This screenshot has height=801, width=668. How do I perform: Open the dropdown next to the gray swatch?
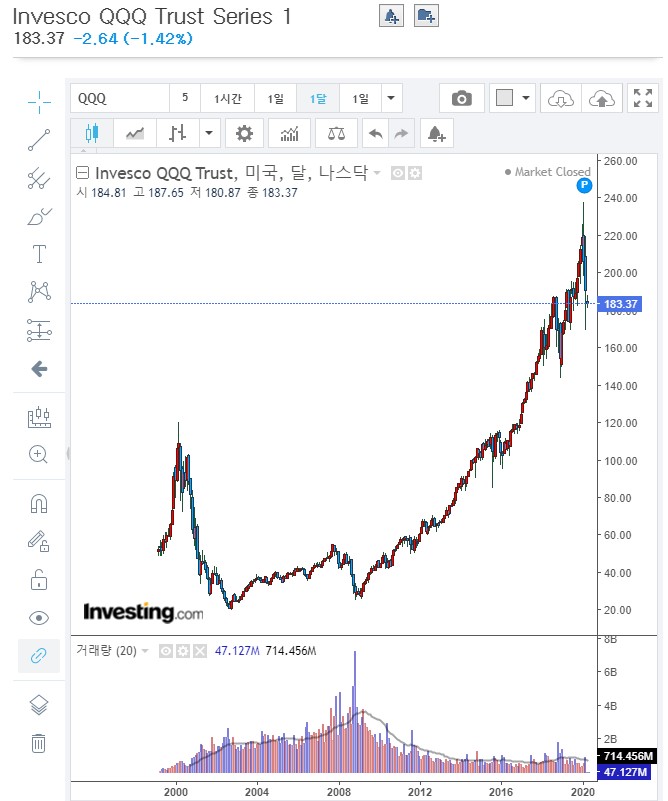point(526,98)
